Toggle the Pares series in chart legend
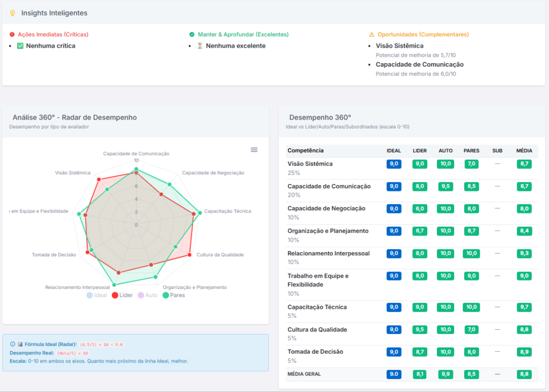Viewport: 549px width, 392px height. coord(173,295)
